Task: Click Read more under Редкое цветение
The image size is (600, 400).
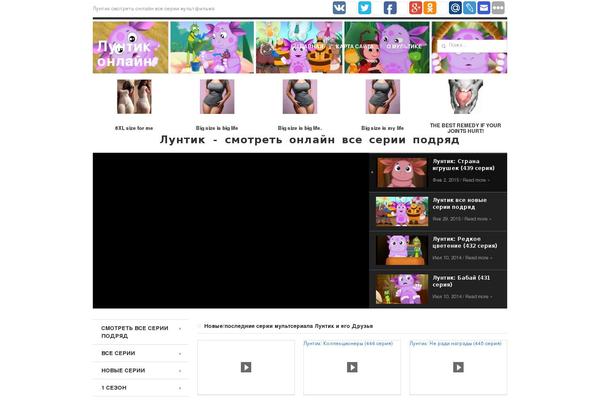Action: [479, 258]
